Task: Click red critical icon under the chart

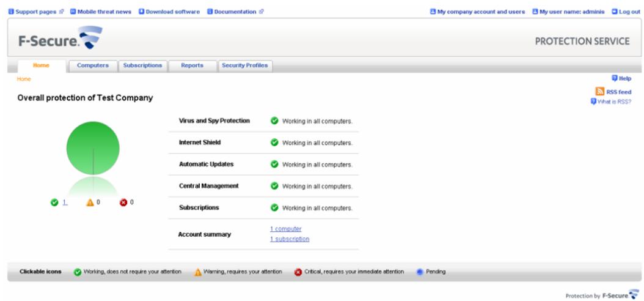Action: (x=123, y=203)
